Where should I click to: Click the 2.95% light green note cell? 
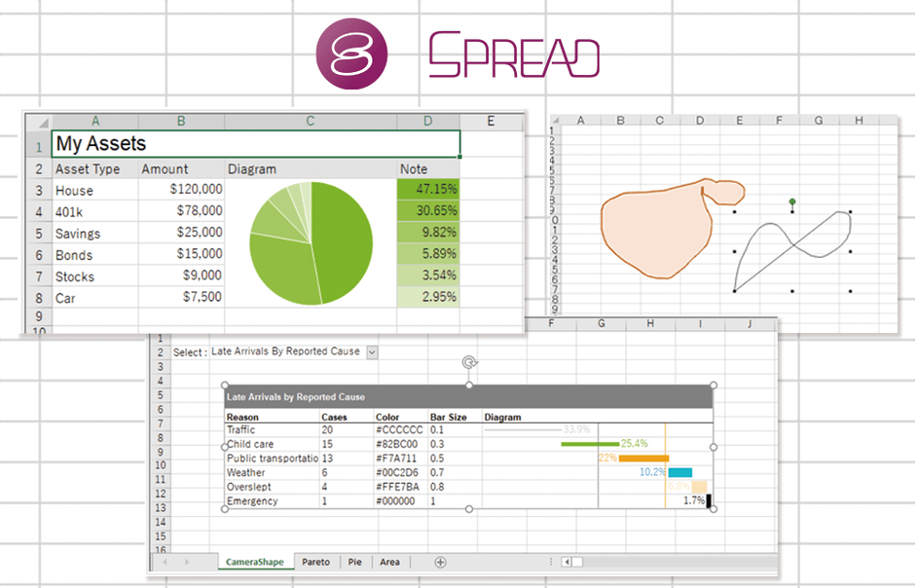[x=428, y=297]
